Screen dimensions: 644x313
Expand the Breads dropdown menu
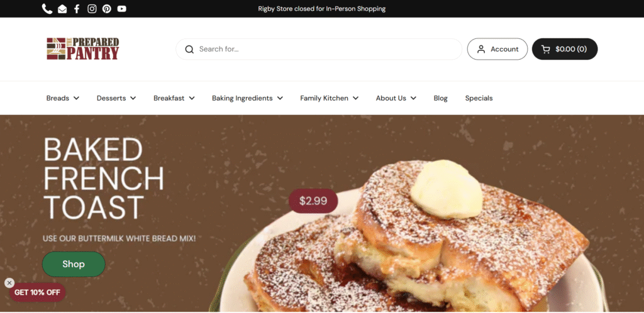63,98
